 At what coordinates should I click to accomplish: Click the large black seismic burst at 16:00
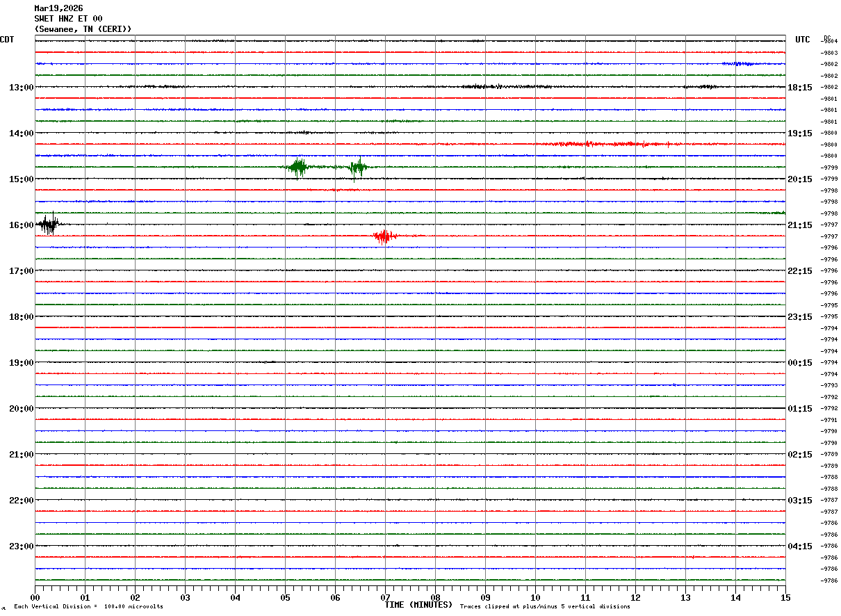[49, 225]
